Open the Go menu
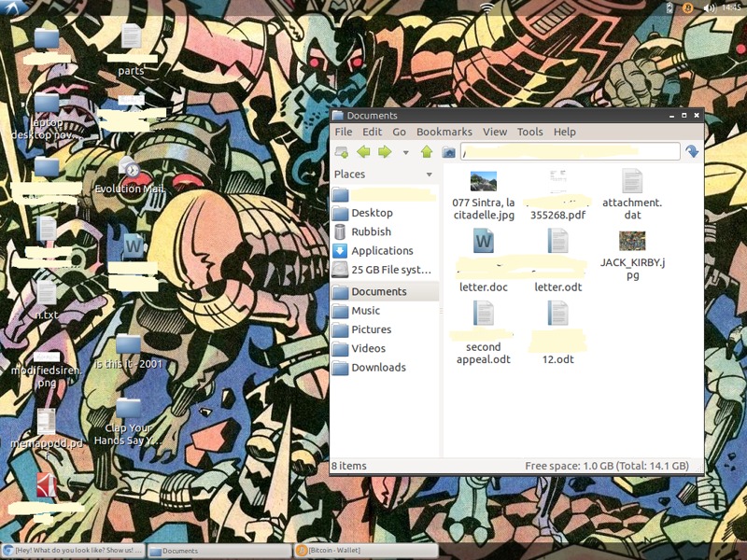Image resolution: width=747 pixels, height=560 pixels. coord(400,132)
